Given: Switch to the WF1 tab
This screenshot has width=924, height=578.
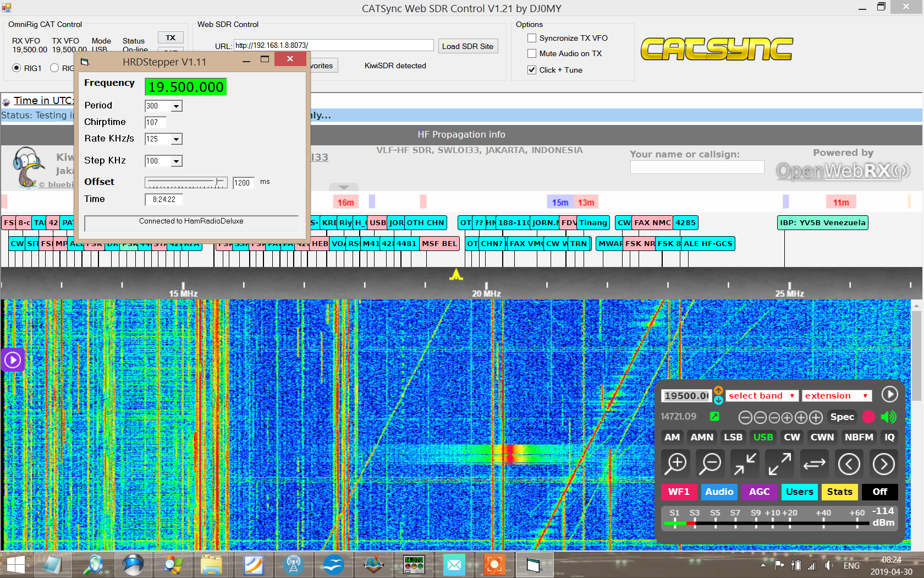Looking at the screenshot, I should pos(679,492).
